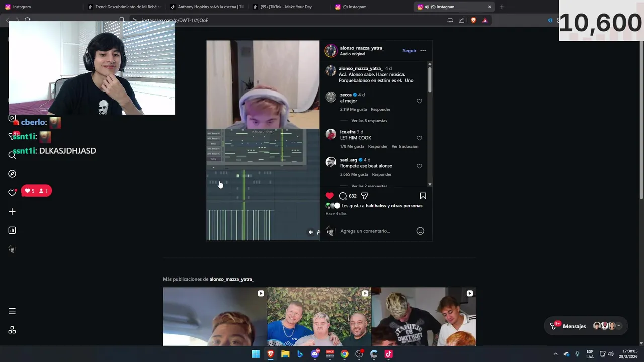644x362 pixels.
Task: Click the comment bubble icon under post
Action: (343, 196)
